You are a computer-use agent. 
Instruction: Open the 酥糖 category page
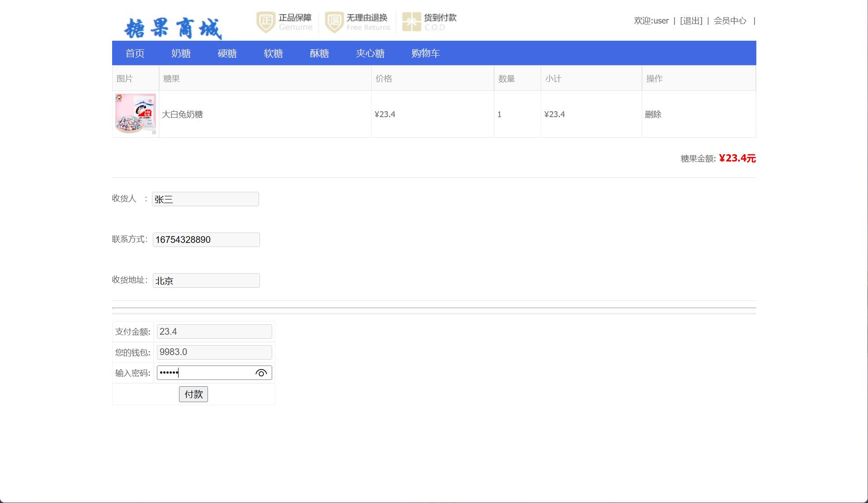click(x=319, y=53)
